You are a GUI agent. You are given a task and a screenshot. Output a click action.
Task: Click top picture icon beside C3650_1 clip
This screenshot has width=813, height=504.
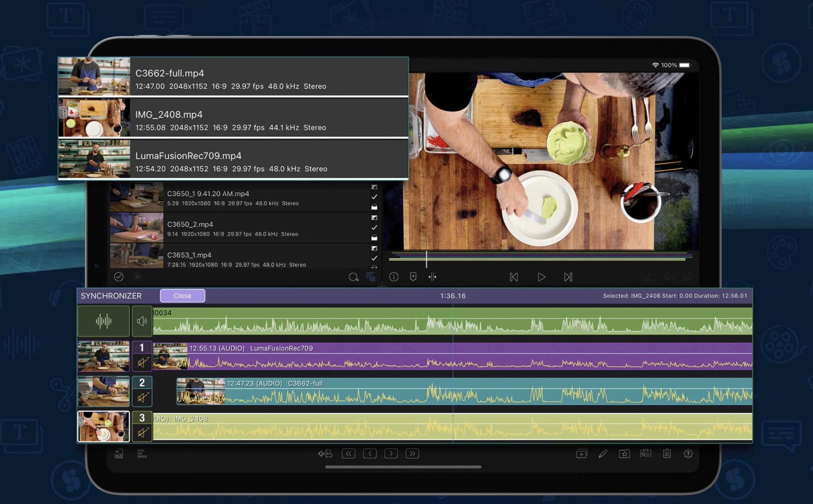pos(374,187)
